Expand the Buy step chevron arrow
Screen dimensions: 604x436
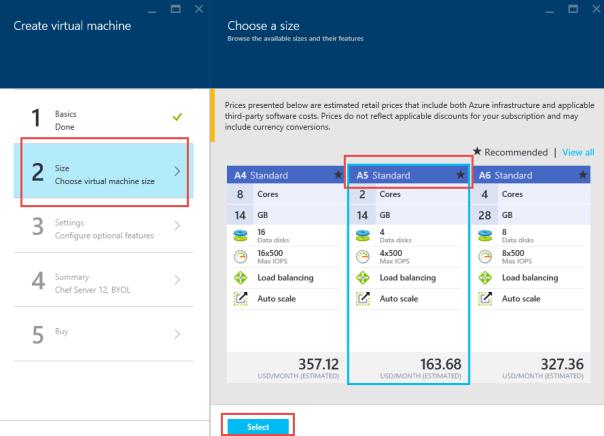point(177,334)
